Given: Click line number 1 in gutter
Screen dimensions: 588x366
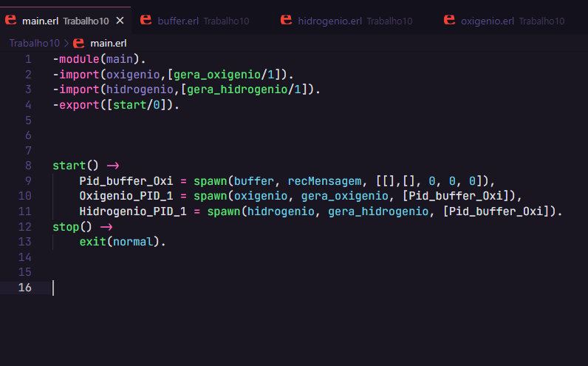Looking at the screenshot, I should (x=29, y=59).
